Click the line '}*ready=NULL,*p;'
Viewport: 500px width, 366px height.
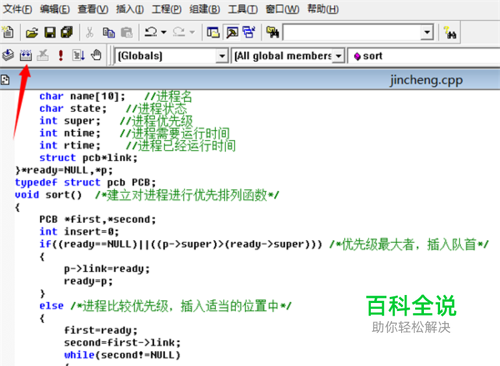click(x=64, y=170)
